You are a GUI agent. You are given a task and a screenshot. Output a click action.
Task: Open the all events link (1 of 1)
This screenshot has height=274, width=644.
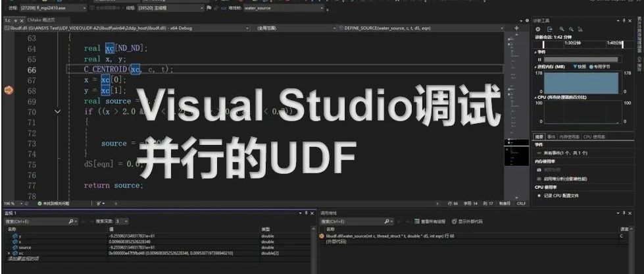pyautogui.click(x=564, y=153)
